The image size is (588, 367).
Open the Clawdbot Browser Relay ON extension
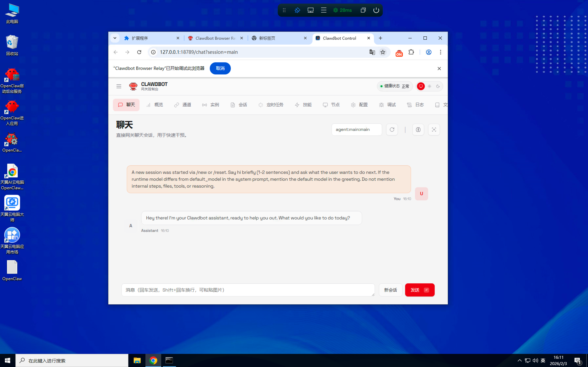click(399, 52)
